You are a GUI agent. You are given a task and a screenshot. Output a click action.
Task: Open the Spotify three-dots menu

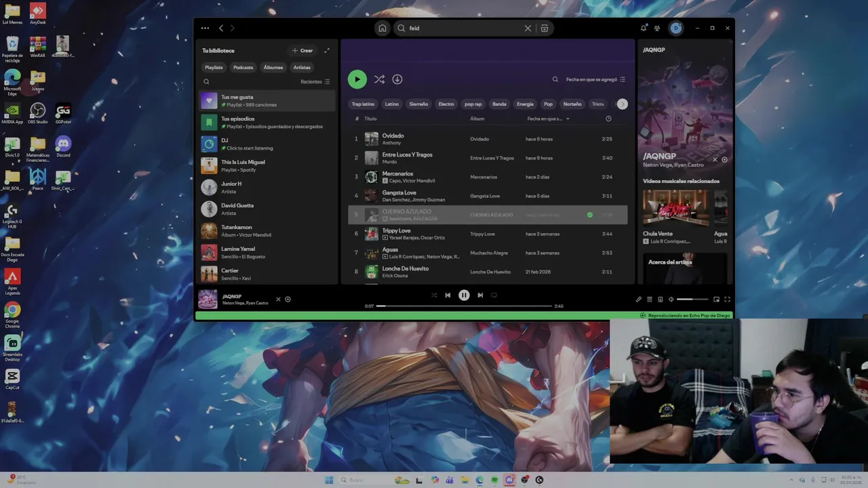click(x=205, y=28)
